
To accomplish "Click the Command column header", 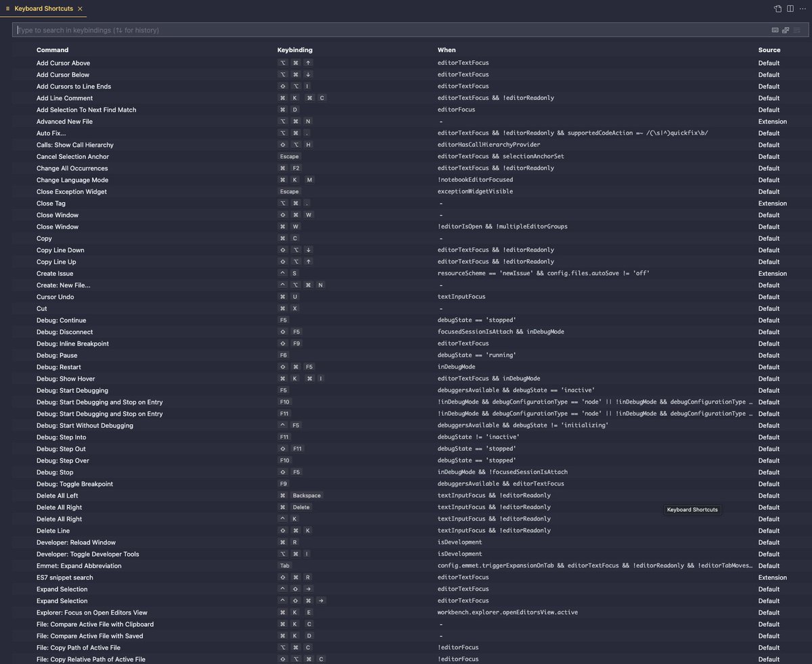I will point(52,50).
